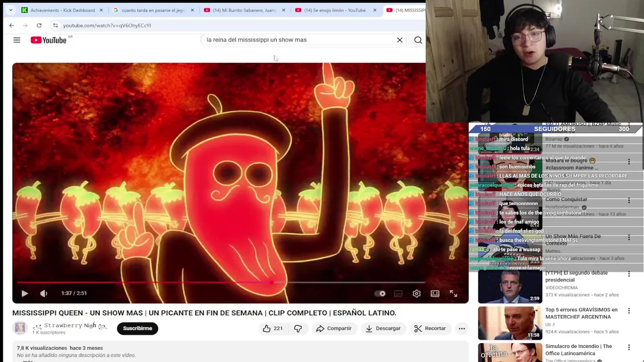Open the El segundo debate presidencial thumbnail
Viewport: 644px width, 362px height.
pyautogui.click(x=510, y=286)
